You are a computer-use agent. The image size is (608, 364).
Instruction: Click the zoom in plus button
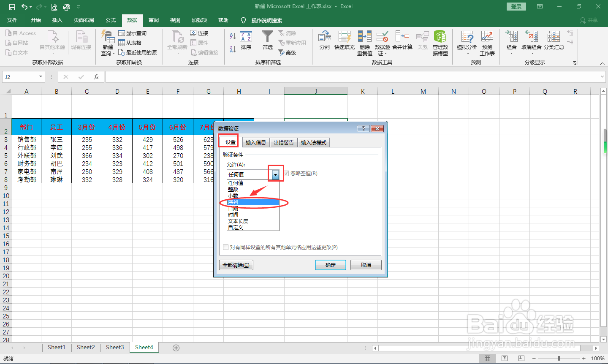click(x=584, y=358)
